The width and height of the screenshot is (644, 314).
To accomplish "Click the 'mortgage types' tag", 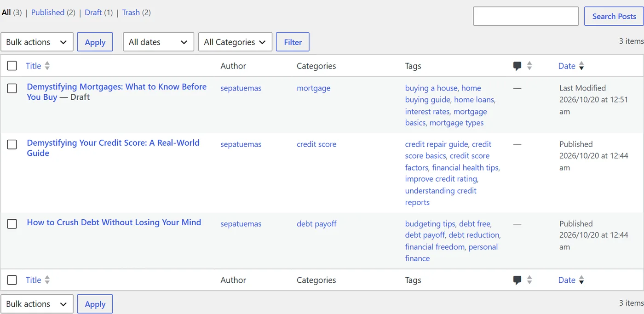I will pos(456,123).
